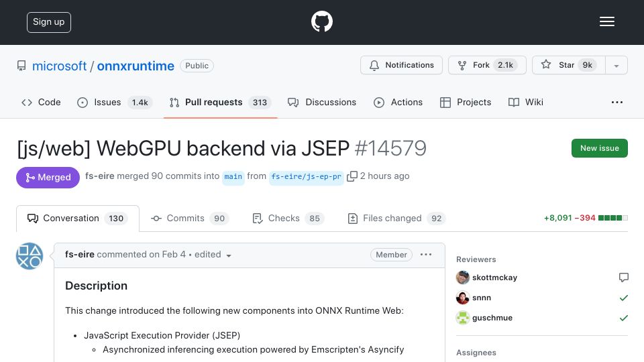
Task: Click the guschmue reviewer name
Action: tap(492, 318)
